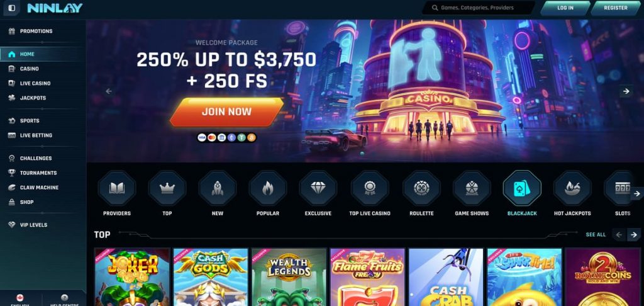See all Top games link
The width and height of the screenshot is (644, 306).
pos(596,234)
